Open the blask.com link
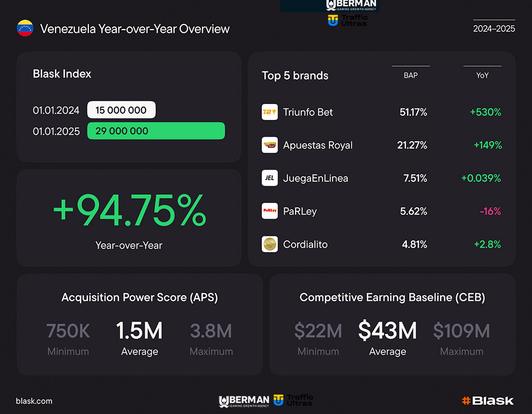Viewport: 532px width, 414px height. (34, 401)
